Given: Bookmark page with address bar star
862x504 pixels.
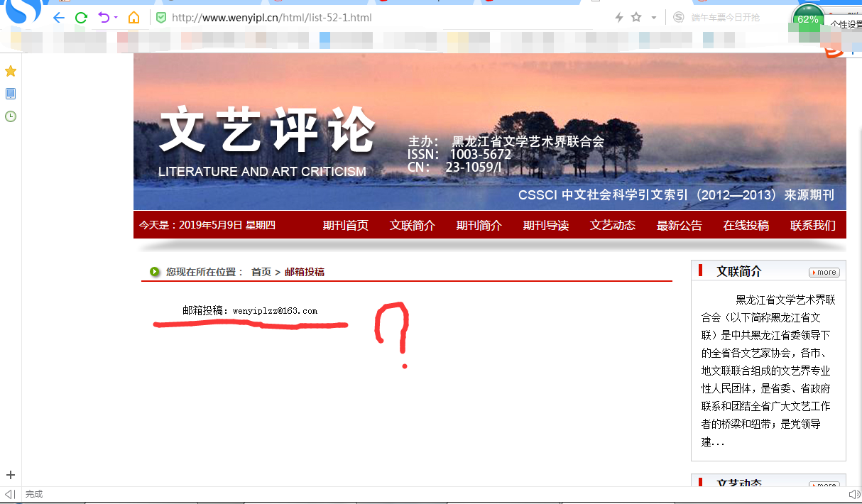Looking at the screenshot, I should click(x=636, y=18).
